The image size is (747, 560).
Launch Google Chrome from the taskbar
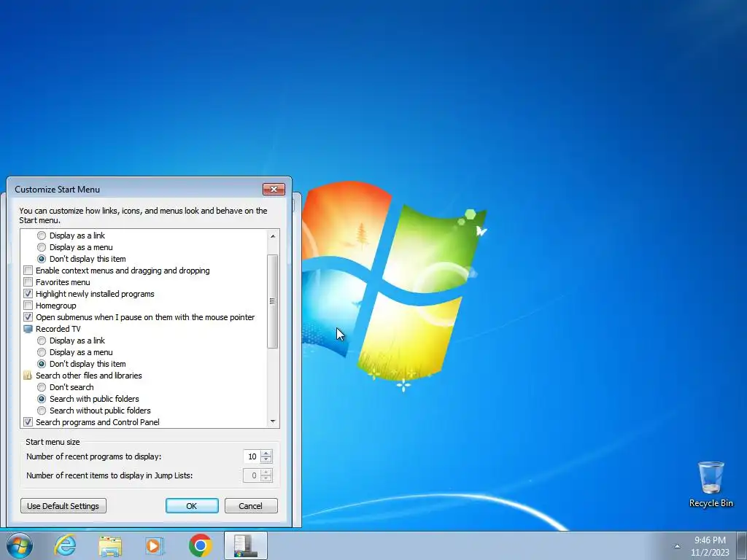click(x=200, y=545)
